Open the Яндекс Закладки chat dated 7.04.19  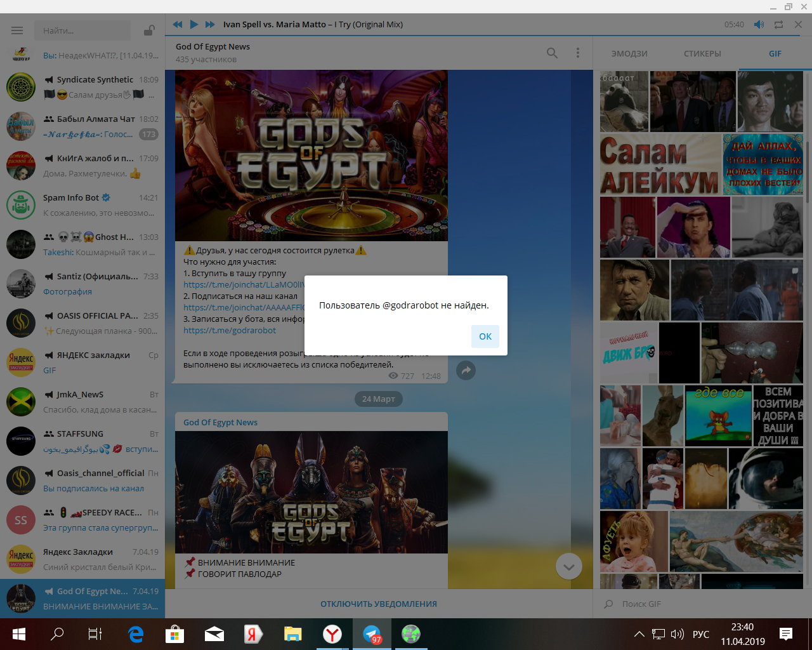82,559
